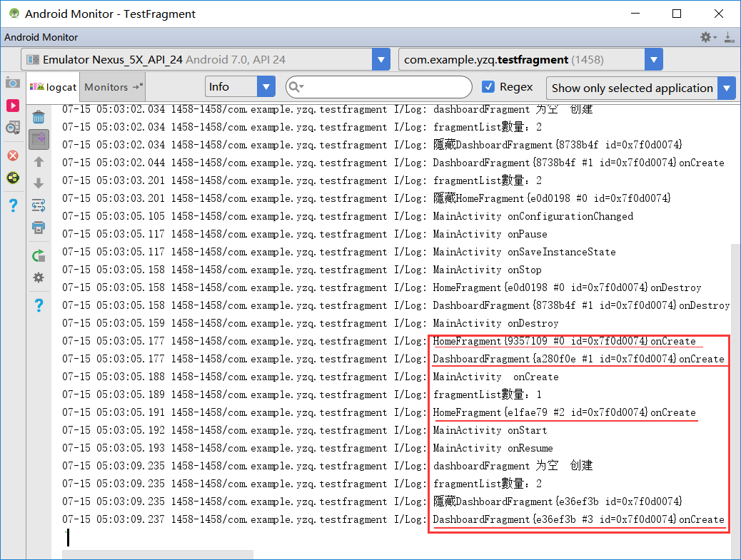
Task: Open the Emulator Nexus_5X device dropdown
Action: coord(382,59)
